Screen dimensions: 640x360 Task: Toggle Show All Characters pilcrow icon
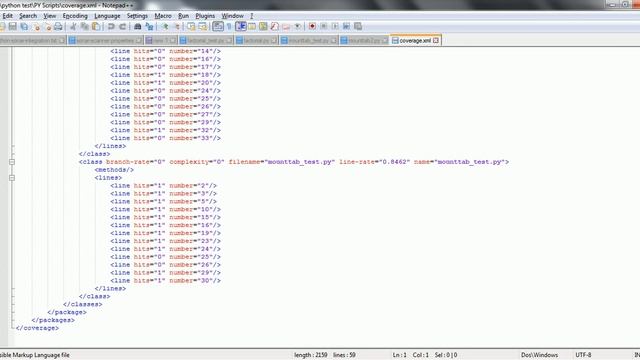point(229,27)
